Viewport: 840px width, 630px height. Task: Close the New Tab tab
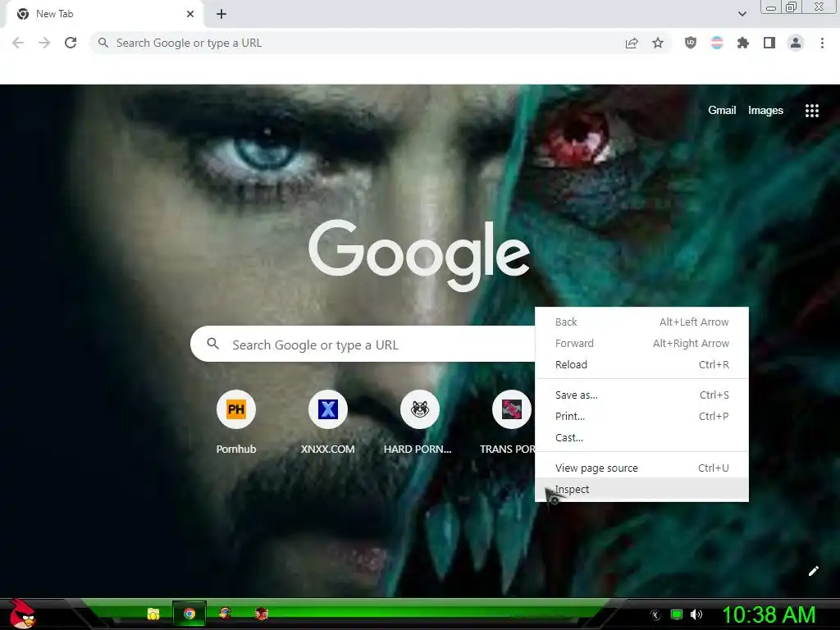(190, 14)
